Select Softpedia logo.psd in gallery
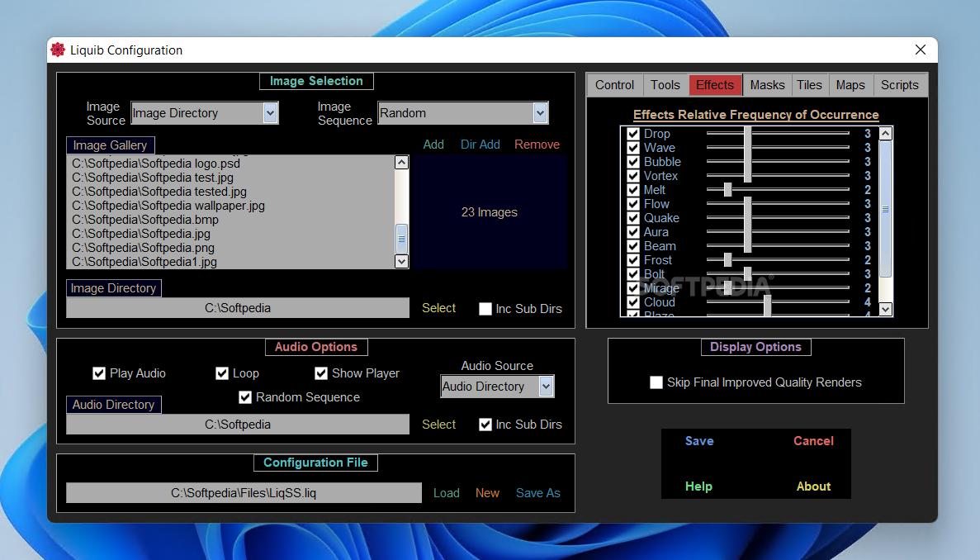Image resolution: width=980 pixels, height=560 pixels. (x=155, y=164)
